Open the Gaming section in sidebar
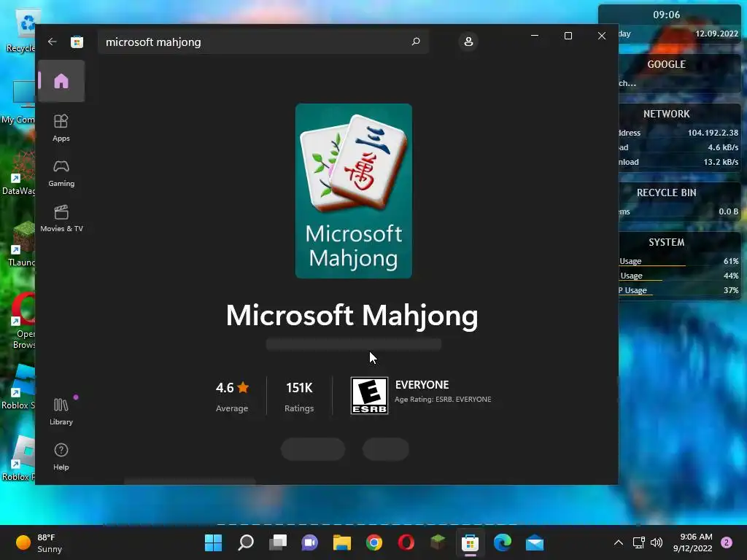Screen dimensions: 747x560 click(x=61, y=173)
